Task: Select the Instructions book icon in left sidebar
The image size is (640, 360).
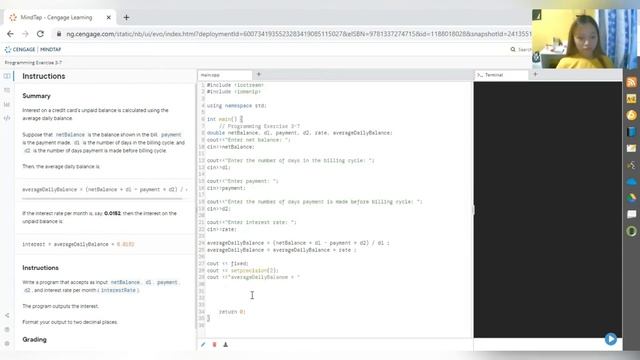Action: pos(7,76)
